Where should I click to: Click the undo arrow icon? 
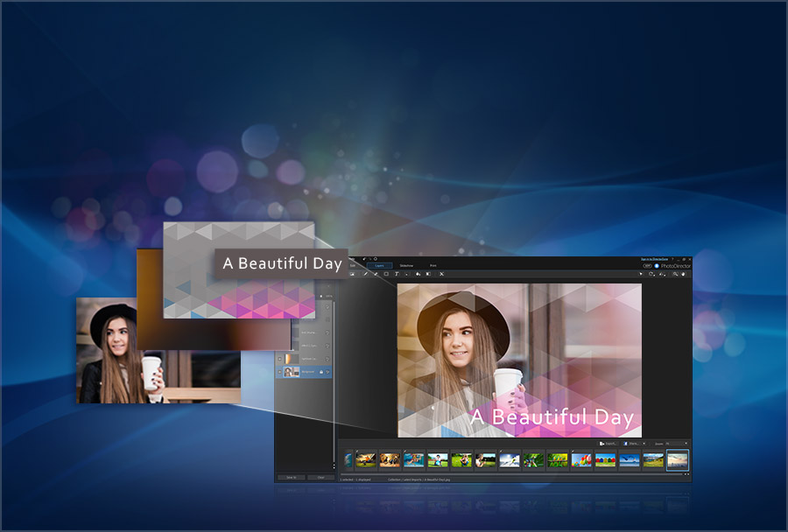tap(364, 259)
